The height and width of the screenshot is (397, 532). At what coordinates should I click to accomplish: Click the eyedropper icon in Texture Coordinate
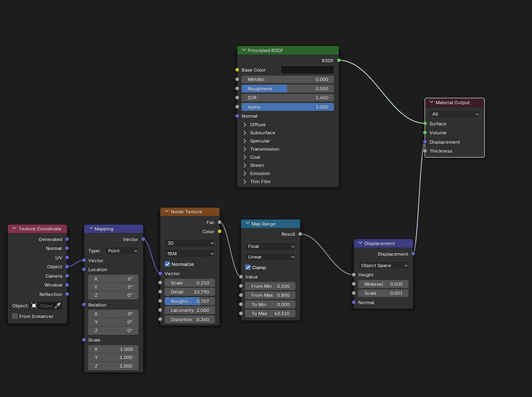(x=58, y=305)
